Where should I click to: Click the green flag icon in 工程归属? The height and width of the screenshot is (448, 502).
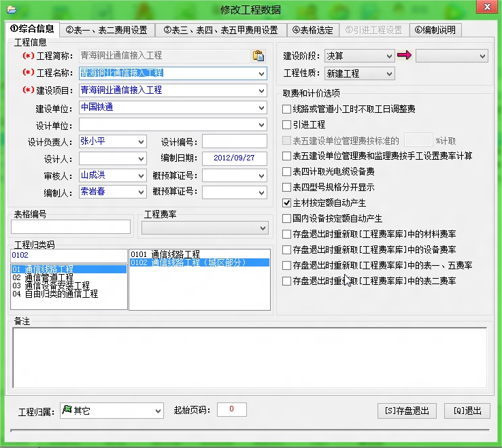(67, 409)
